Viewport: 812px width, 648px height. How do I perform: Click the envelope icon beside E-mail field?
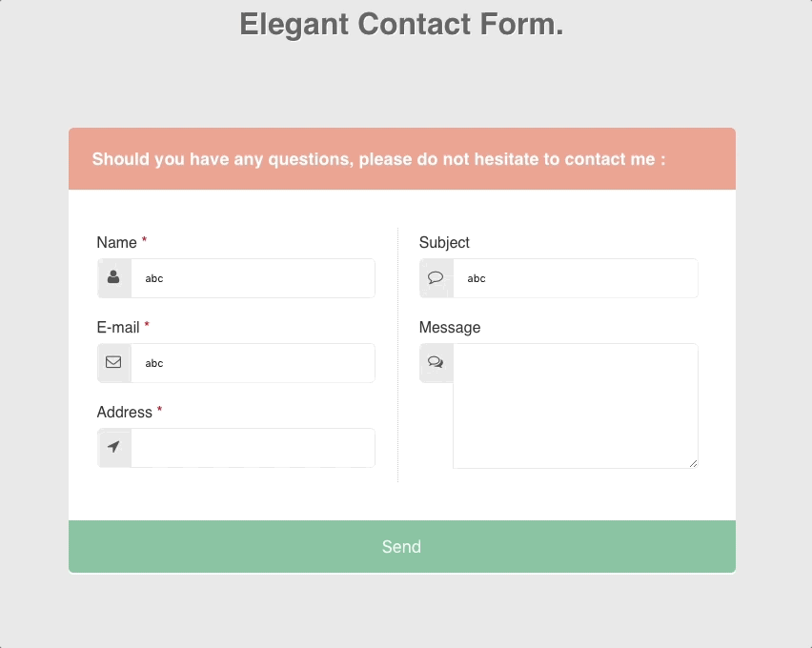coord(113,362)
